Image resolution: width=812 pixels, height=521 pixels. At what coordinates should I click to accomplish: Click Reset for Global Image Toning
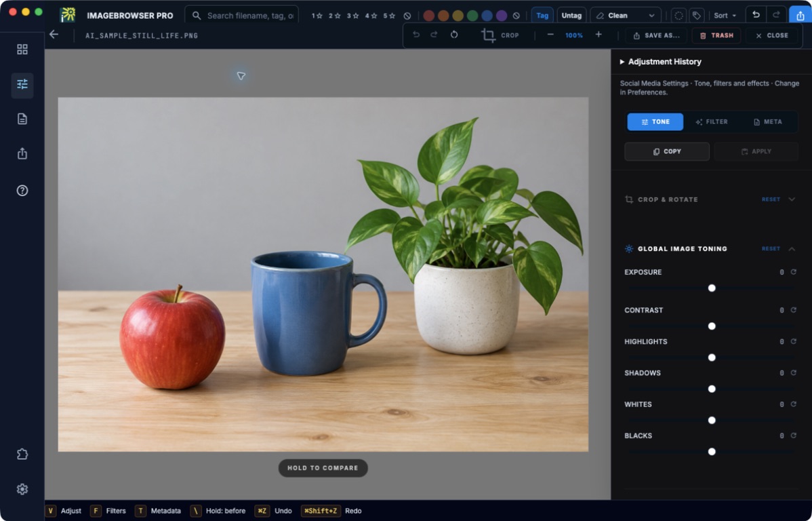[x=771, y=249]
